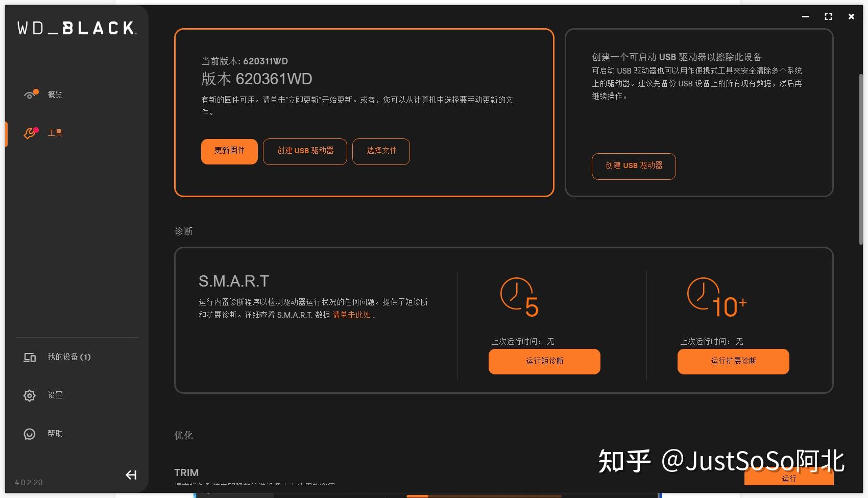Viewport: 868px width, 498px height.
Task: Click the 设置 gear icon
Action: [30, 395]
